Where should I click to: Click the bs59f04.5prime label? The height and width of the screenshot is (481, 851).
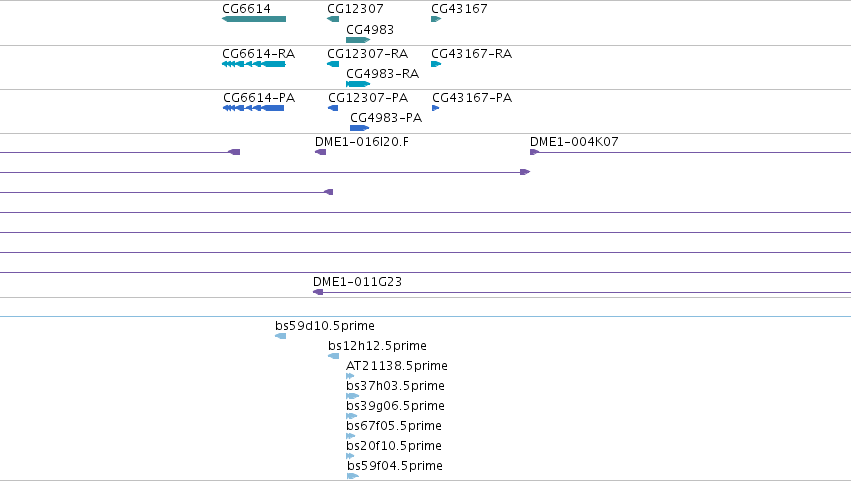pyautogui.click(x=395, y=466)
